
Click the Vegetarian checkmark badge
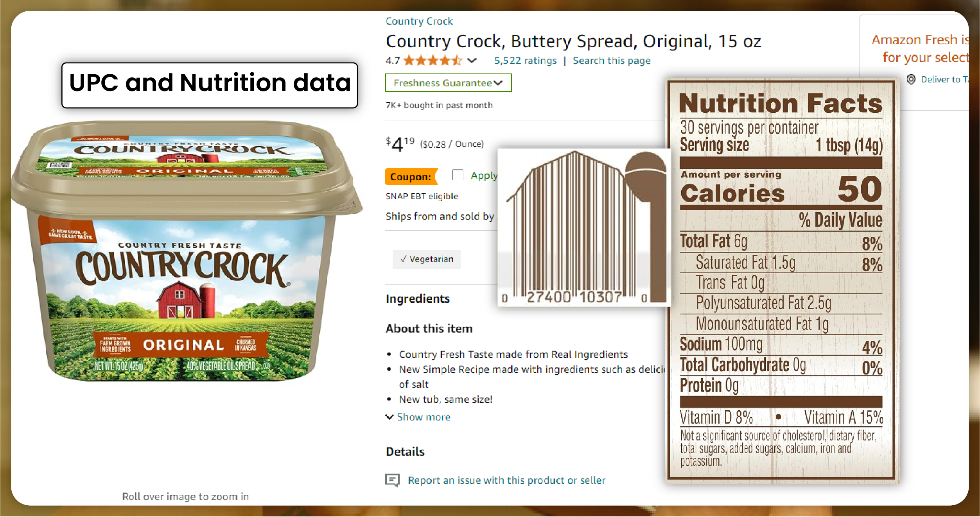[x=425, y=259]
